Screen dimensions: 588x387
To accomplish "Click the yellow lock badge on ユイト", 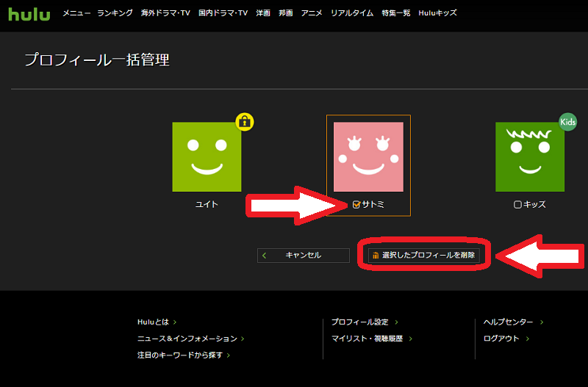I will [245, 122].
